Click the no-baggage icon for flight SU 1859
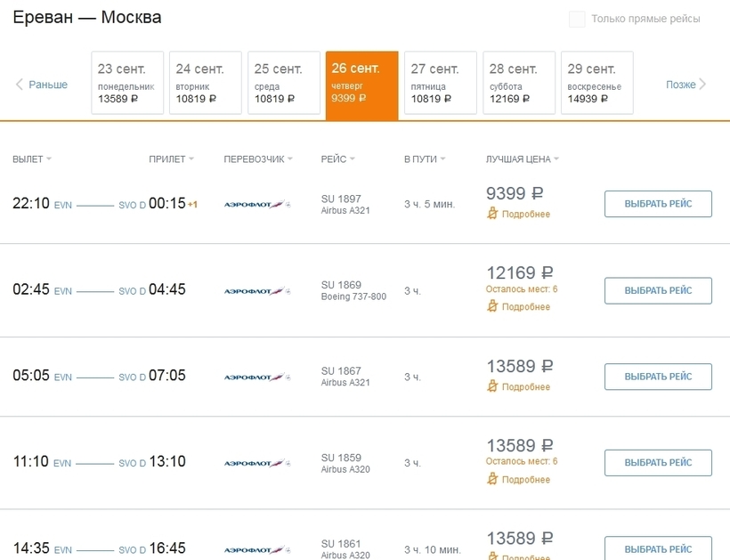730x560 pixels. (492, 479)
